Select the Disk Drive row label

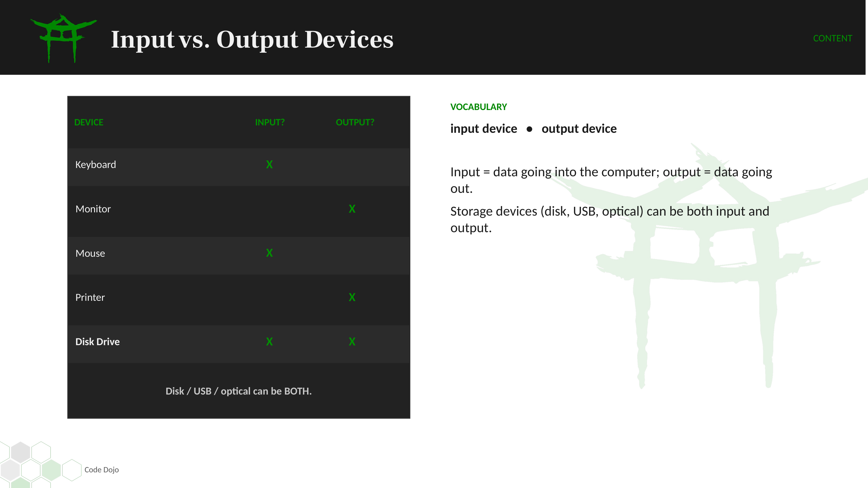coord(97,342)
